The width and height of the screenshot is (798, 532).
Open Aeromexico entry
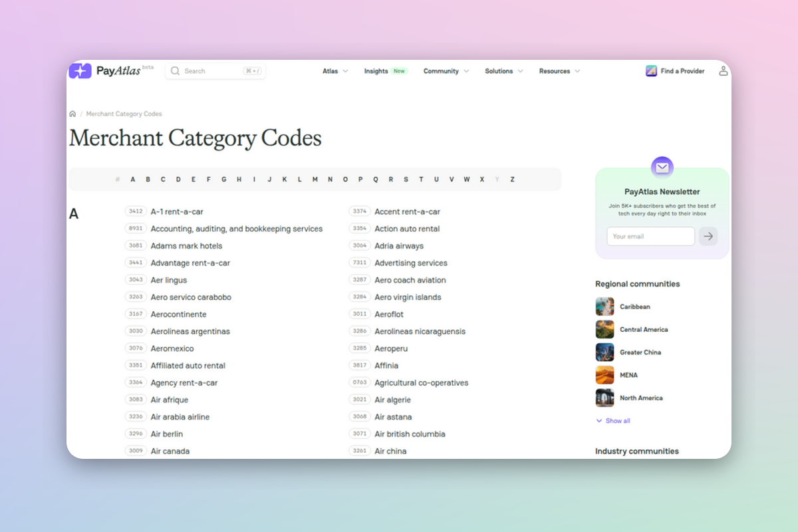click(x=172, y=348)
